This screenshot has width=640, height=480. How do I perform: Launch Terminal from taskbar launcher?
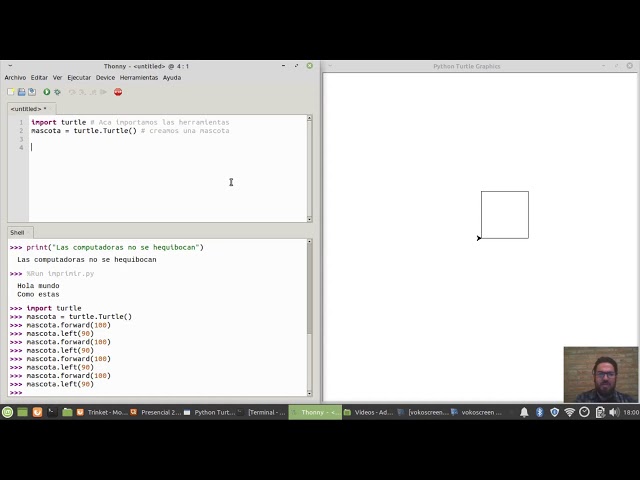(52, 412)
